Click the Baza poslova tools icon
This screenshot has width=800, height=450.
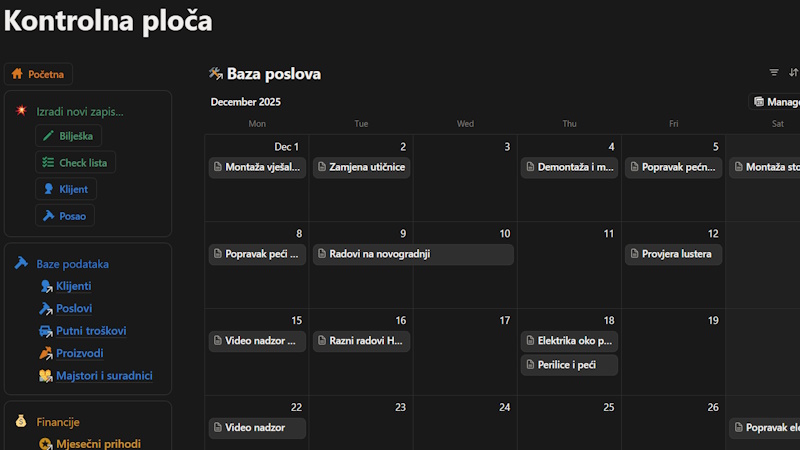[215, 74]
